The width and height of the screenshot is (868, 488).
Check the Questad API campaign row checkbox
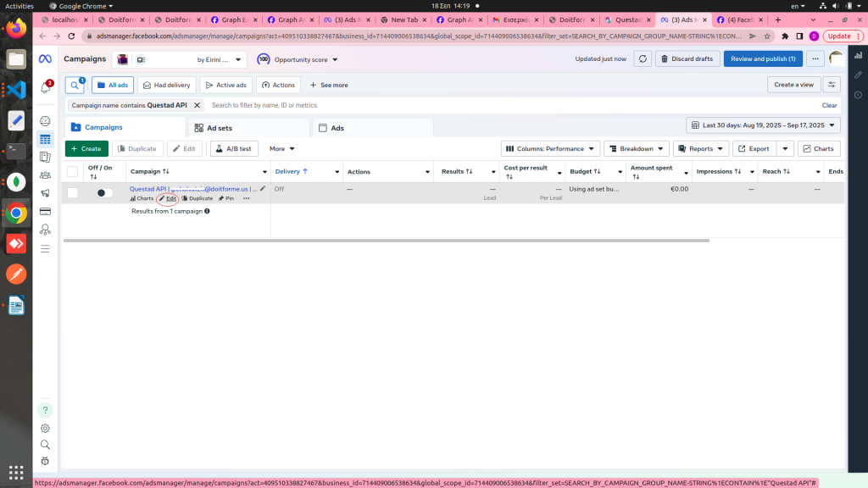click(x=73, y=193)
